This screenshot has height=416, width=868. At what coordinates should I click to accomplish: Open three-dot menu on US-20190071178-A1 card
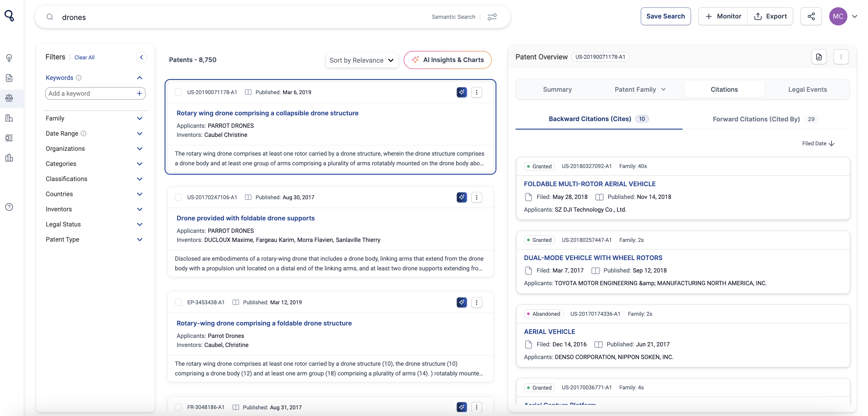tap(476, 92)
